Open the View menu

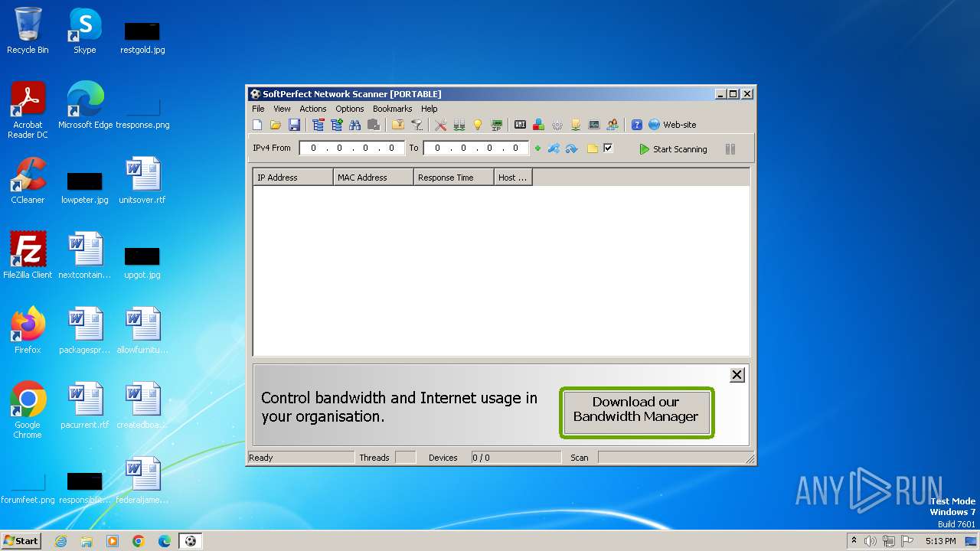[x=282, y=109]
